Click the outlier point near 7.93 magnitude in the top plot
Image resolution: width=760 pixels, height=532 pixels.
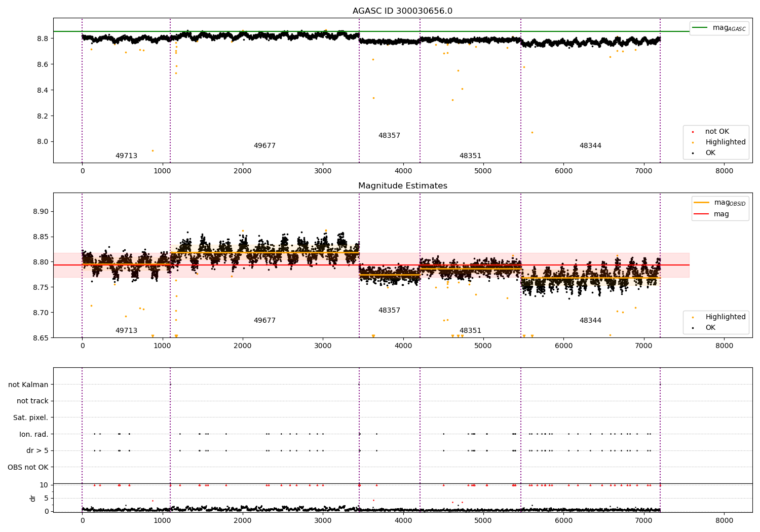153,150
